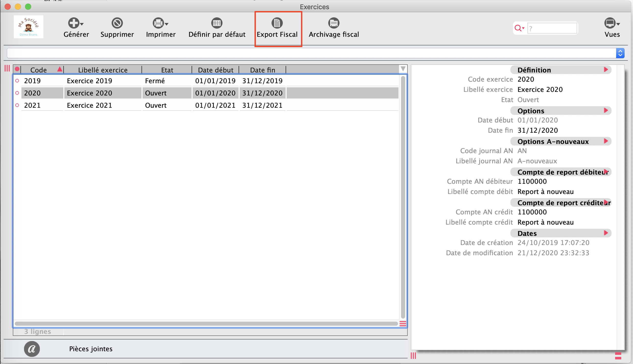Click the 3 lignes count footer

point(38,331)
